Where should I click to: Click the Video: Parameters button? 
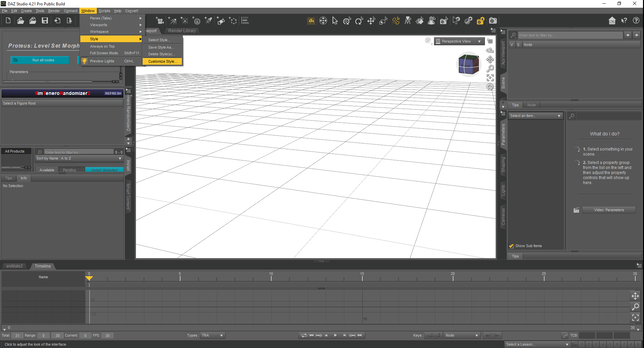[x=609, y=210]
